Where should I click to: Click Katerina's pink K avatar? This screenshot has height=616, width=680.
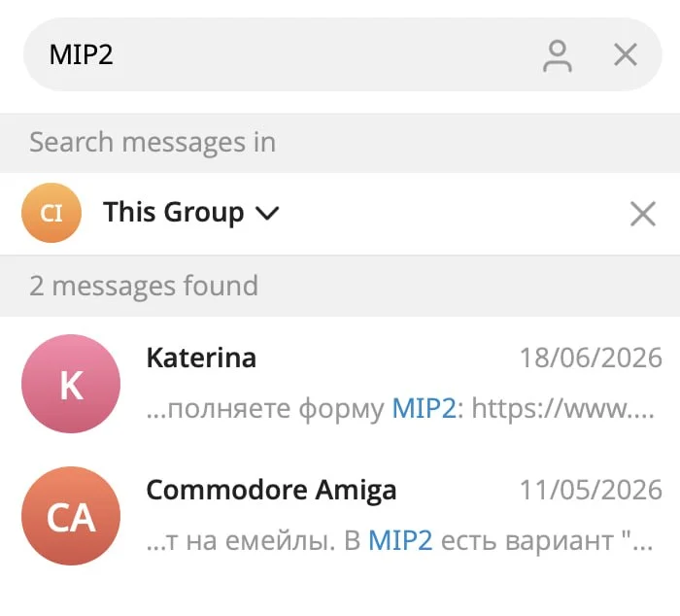point(71,384)
